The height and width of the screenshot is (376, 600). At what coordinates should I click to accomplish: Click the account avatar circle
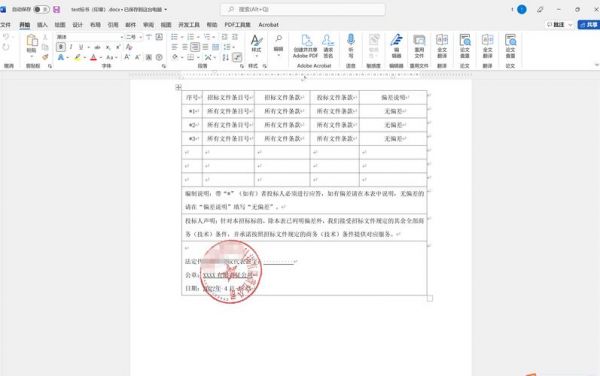[522, 9]
